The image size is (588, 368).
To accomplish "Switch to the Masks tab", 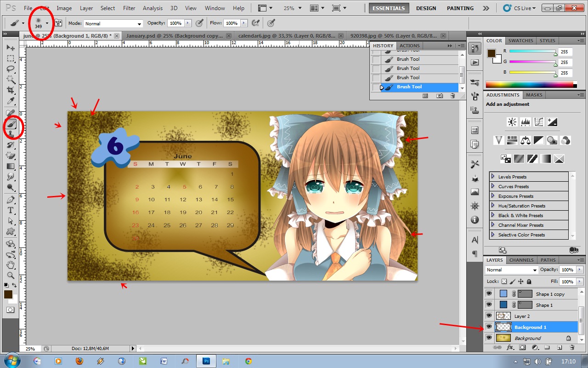I will (x=534, y=95).
